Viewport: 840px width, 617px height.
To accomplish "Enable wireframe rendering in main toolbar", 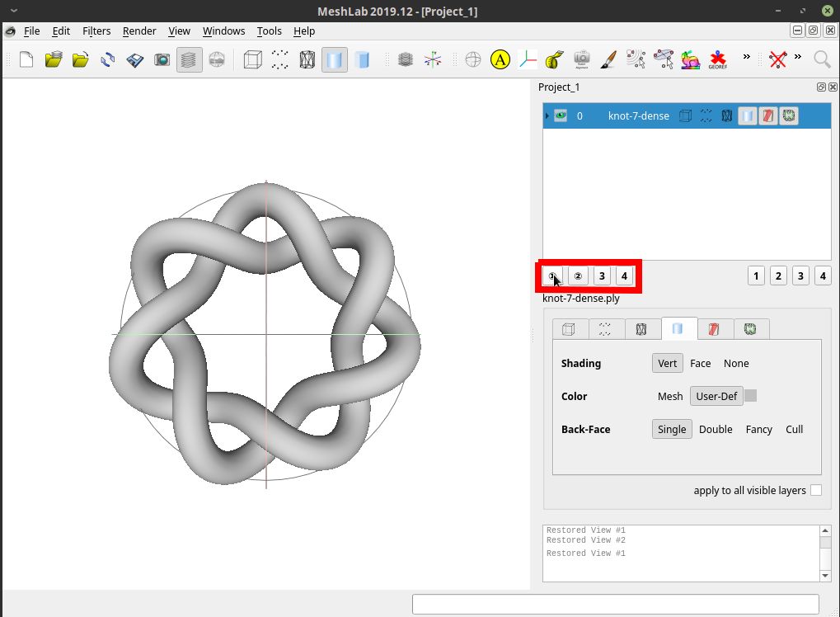I will (307, 59).
